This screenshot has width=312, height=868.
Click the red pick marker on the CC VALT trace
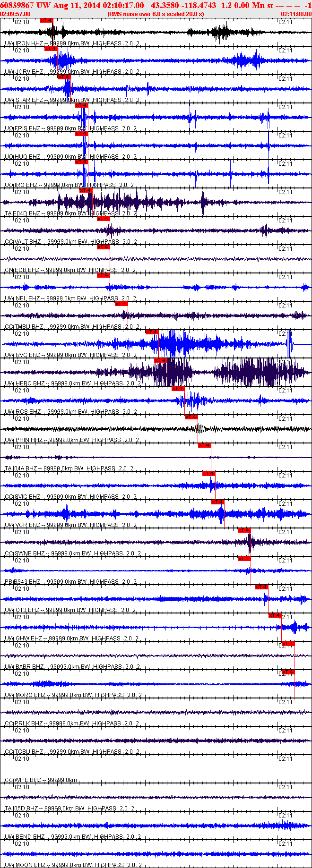pos(104,219)
